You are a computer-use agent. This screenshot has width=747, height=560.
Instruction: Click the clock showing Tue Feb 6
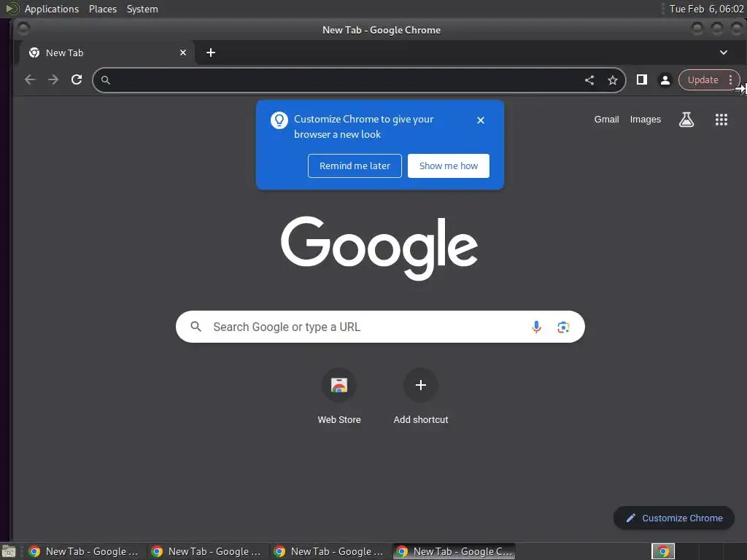click(706, 9)
